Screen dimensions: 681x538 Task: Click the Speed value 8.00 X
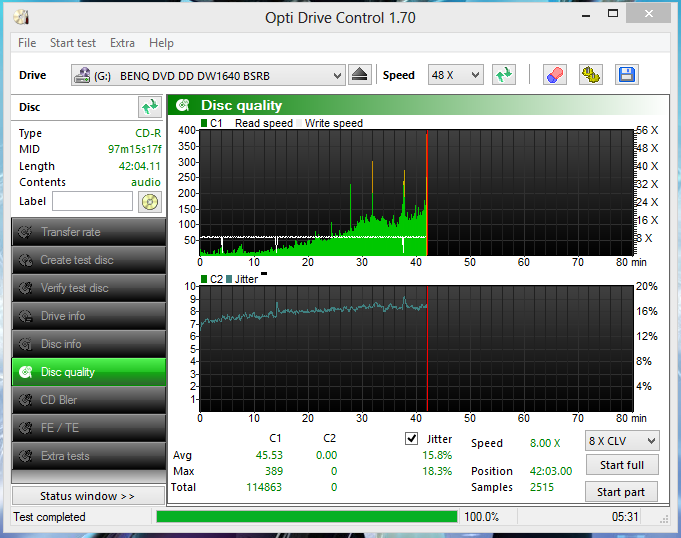coord(545,443)
